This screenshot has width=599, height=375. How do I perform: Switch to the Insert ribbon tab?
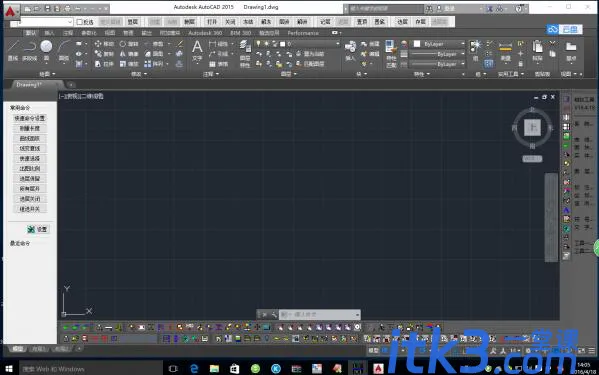click(x=49, y=33)
